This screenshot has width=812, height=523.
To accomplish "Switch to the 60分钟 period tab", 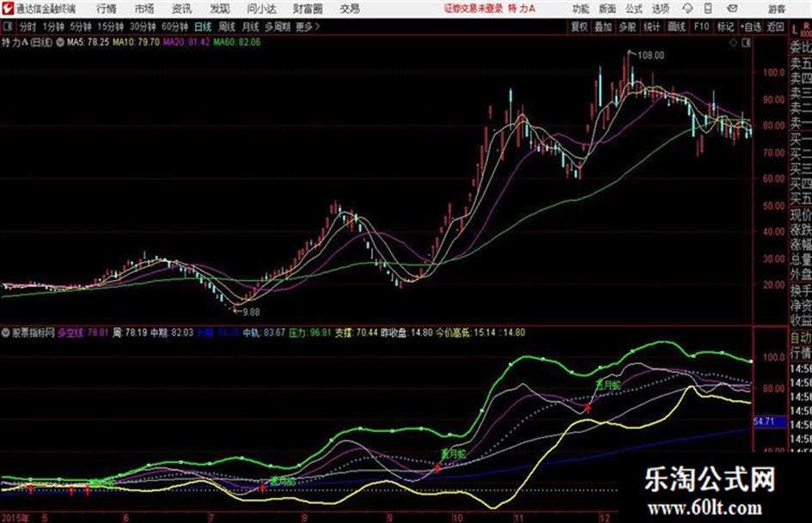I will [174, 27].
